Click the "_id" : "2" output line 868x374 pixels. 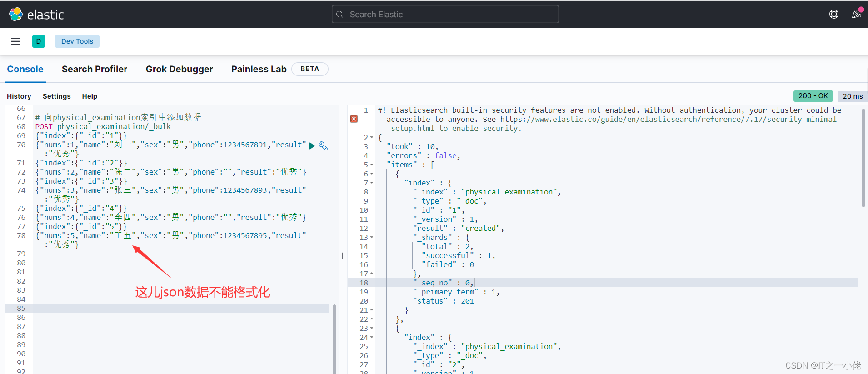coord(439,364)
